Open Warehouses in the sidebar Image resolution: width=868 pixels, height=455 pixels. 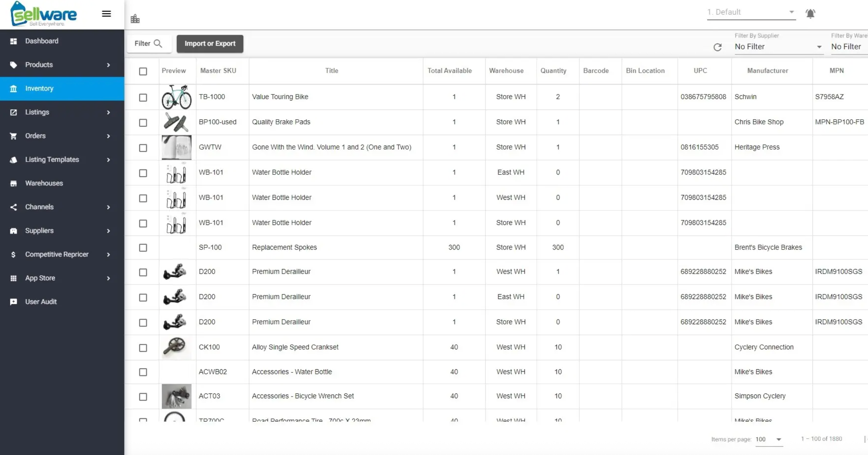pos(62,183)
